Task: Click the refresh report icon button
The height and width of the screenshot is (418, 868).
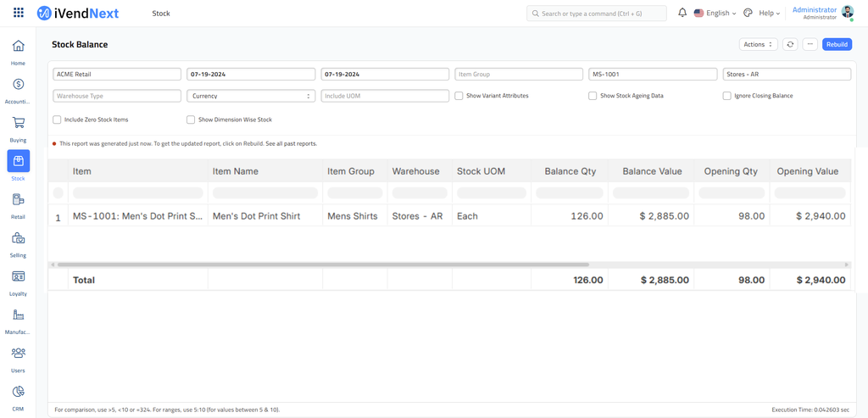Action: 790,44
